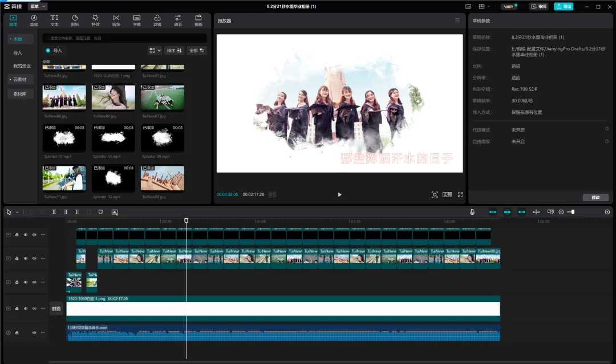Click the 导出 export button

point(564,6)
